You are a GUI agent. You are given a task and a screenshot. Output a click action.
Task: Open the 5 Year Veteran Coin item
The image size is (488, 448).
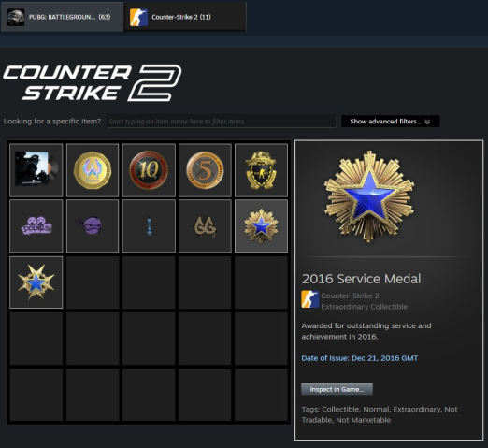205,170
